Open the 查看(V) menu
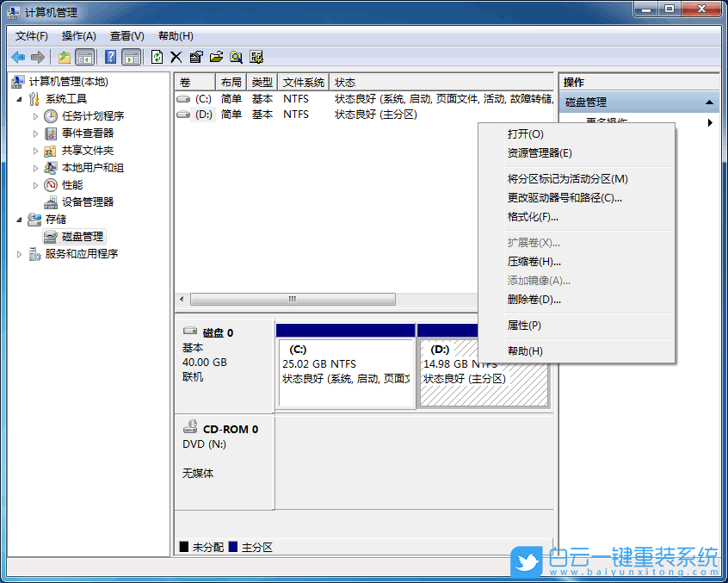 tap(126, 35)
